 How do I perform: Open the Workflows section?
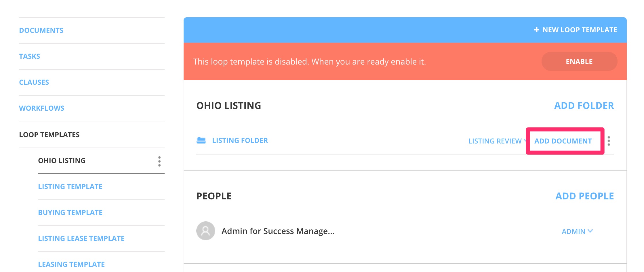pos(42,108)
